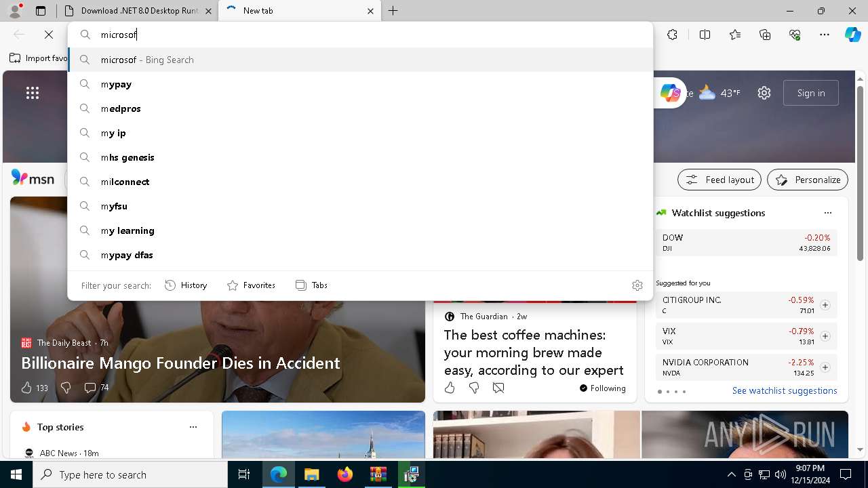Open the DOW watchlist row
The height and width of the screenshot is (488, 868).
(746, 243)
